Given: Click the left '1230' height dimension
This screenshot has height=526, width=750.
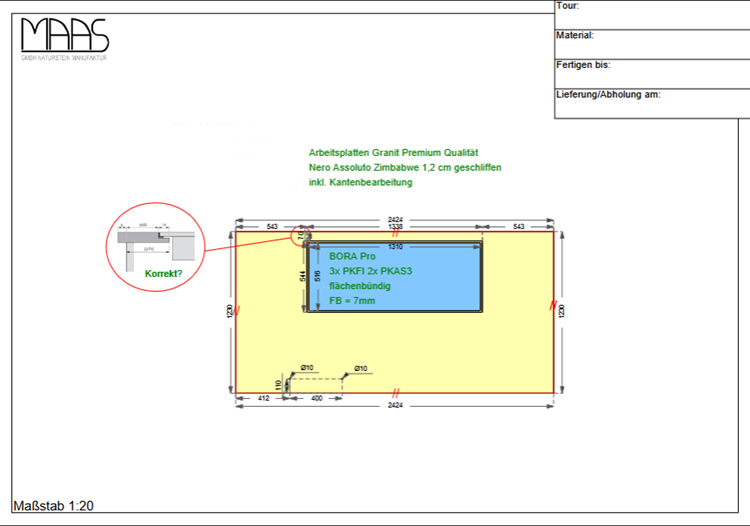Looking at the screenshot, I should pyautogui.click(x=230, y=311).
